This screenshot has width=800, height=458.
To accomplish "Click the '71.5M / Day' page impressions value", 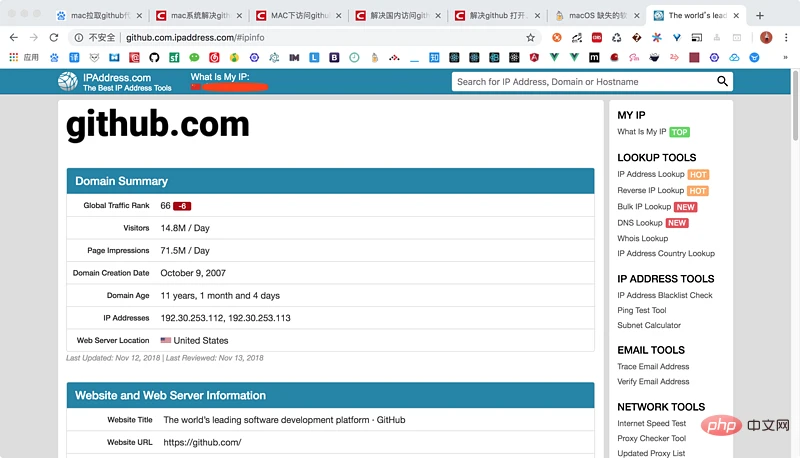I will [x=185, y=250].
